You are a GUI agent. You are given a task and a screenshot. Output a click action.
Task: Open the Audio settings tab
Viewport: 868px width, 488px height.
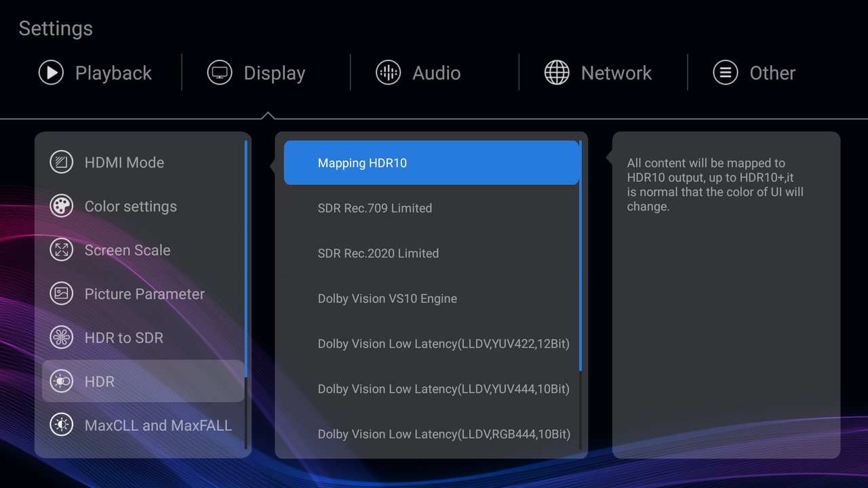pyautogui.click(x=418, y=73)
